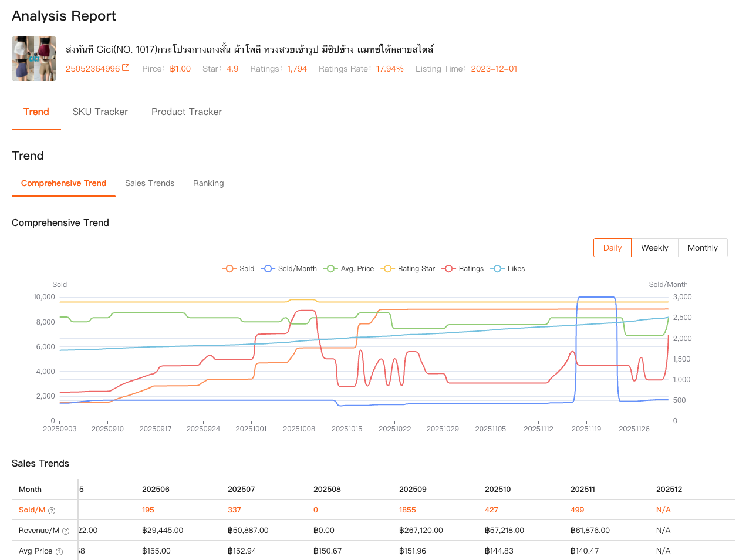This screenshot has width=746, height=560.
Task: Hide the Avg. Price legend series
Action: click(x=330, y=269)
